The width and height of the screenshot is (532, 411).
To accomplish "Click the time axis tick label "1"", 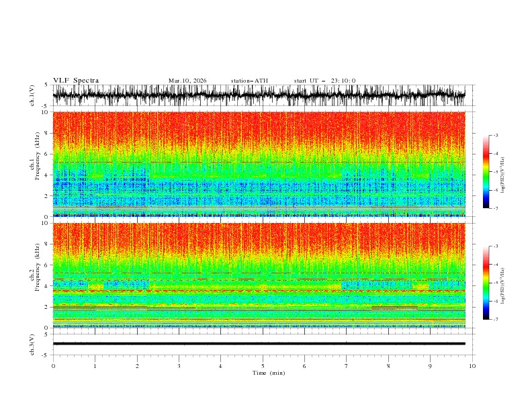I will point(95,366).
